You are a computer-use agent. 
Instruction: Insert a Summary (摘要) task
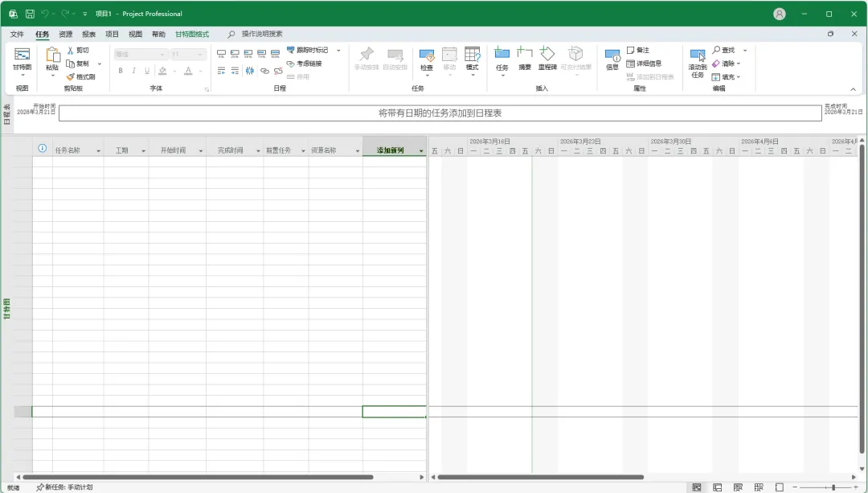pos(525,59)
